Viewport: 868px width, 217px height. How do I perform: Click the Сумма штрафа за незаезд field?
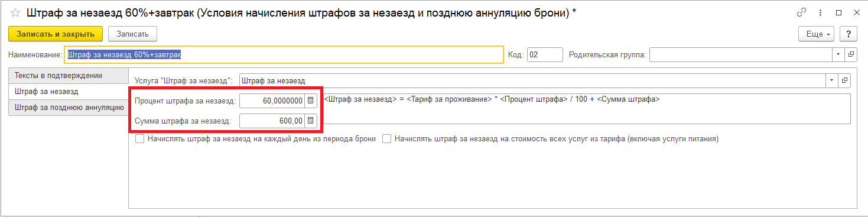[x=272, y=121]
